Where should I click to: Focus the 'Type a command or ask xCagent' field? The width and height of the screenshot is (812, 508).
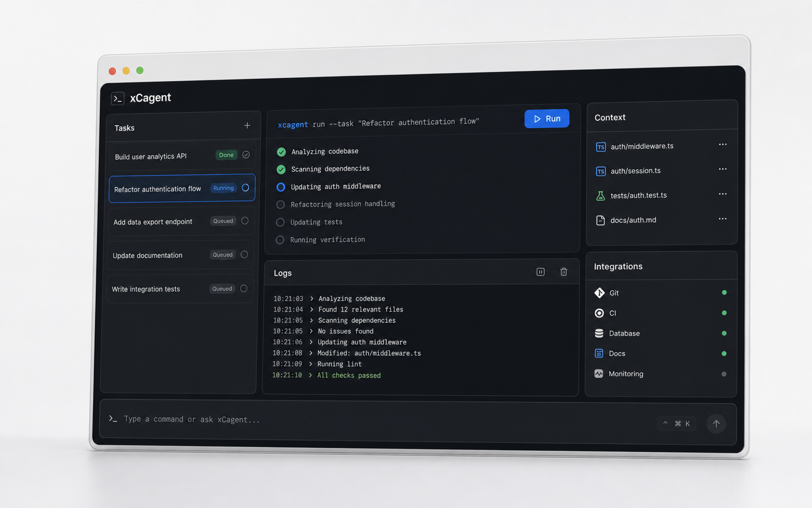[x=192, y=419]
